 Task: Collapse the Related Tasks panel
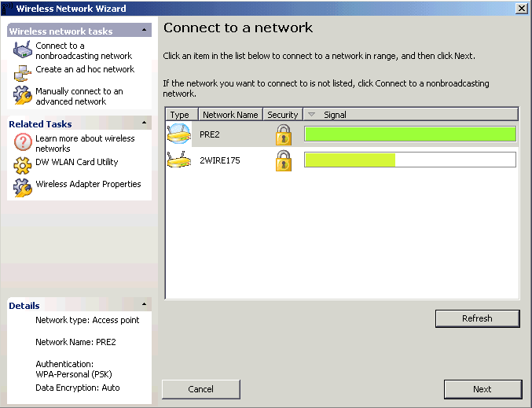[x=144, y=123]
